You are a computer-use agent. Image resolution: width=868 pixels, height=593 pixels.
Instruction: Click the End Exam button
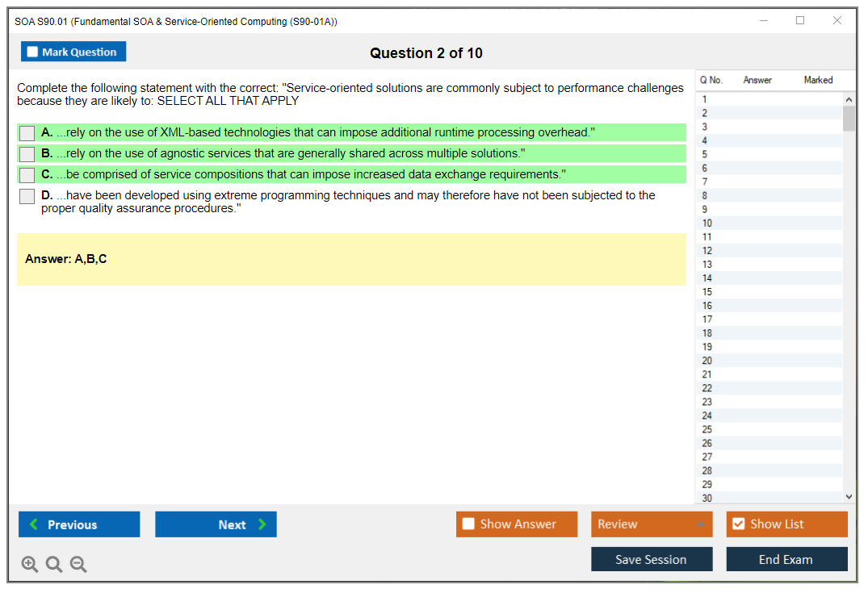[786, 559]
